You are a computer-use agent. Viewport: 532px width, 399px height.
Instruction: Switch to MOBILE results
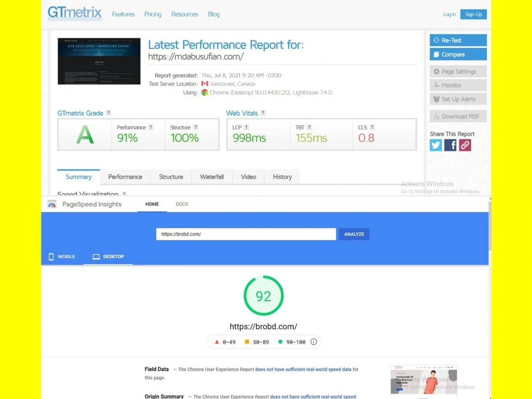point(62,256)
